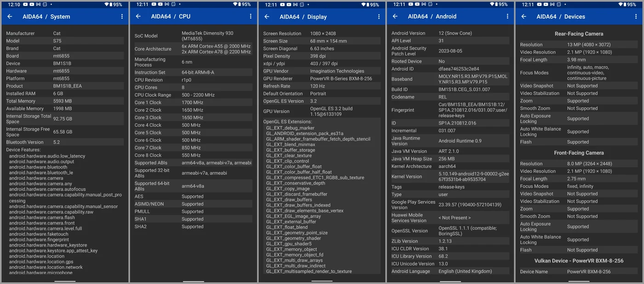Tap GL_EXT_debug_marker extension entry
This screenshot has width=644, height=284.
pos(290,128)
